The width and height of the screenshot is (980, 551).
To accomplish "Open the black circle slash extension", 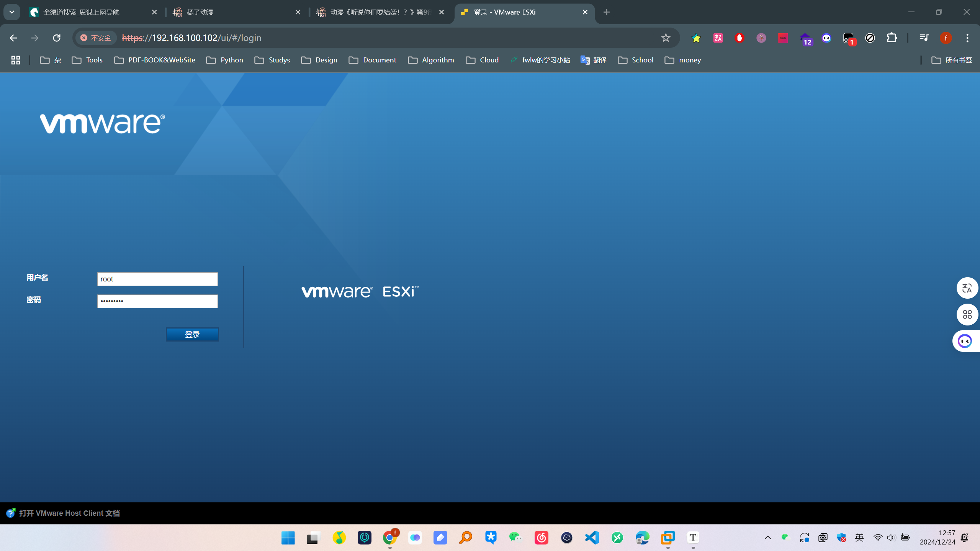I will (x=870, y=38).
